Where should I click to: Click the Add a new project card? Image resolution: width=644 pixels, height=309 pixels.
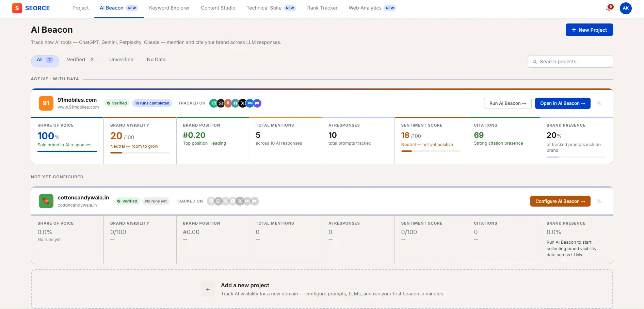322,289
